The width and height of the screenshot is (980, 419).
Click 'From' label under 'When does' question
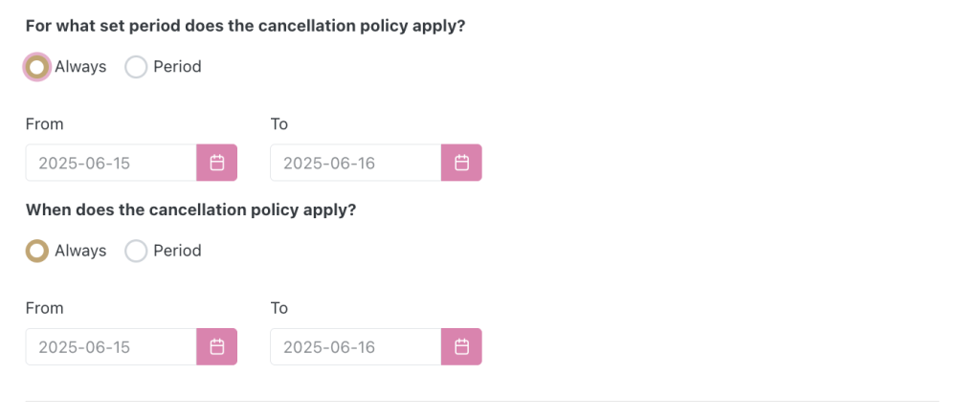coord(44,307)
